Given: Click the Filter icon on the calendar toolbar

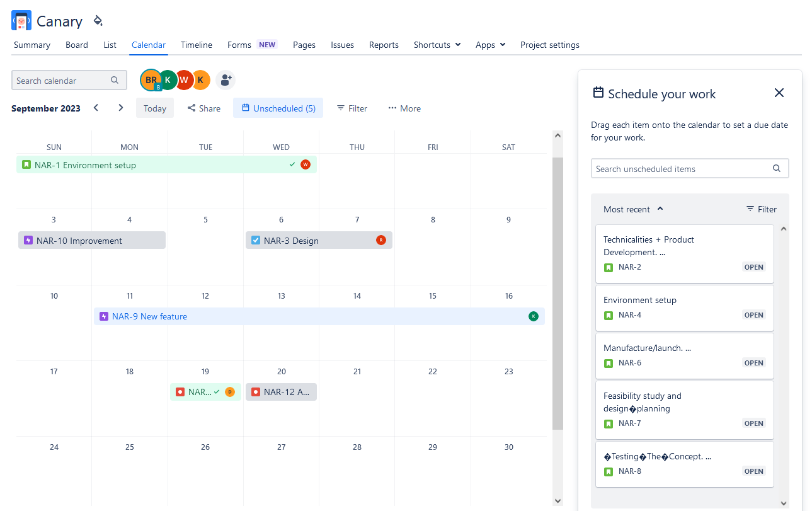Looking at the screenshot, I should click(x=339, y=108).
